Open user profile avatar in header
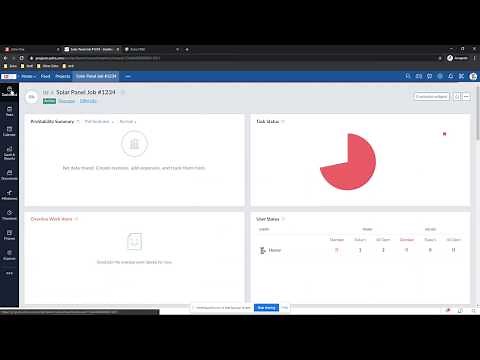The height and width of the screenshot is (360, 480). [x=473, y=76]
